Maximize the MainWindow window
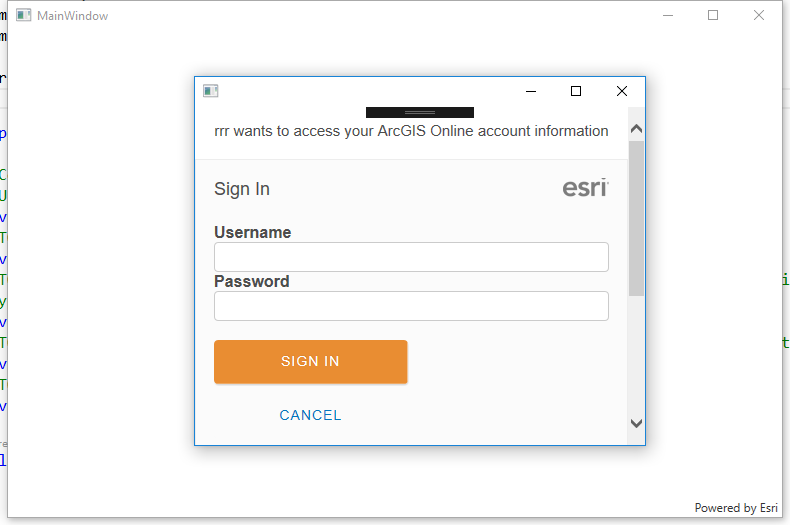The image size is (790, 525). tap(713, 15)
